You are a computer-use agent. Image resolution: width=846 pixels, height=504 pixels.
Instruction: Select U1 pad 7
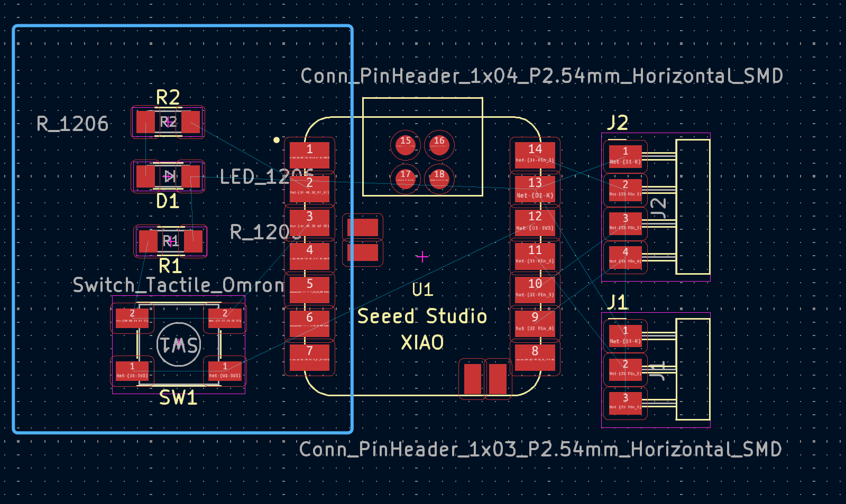coord(309,357)
